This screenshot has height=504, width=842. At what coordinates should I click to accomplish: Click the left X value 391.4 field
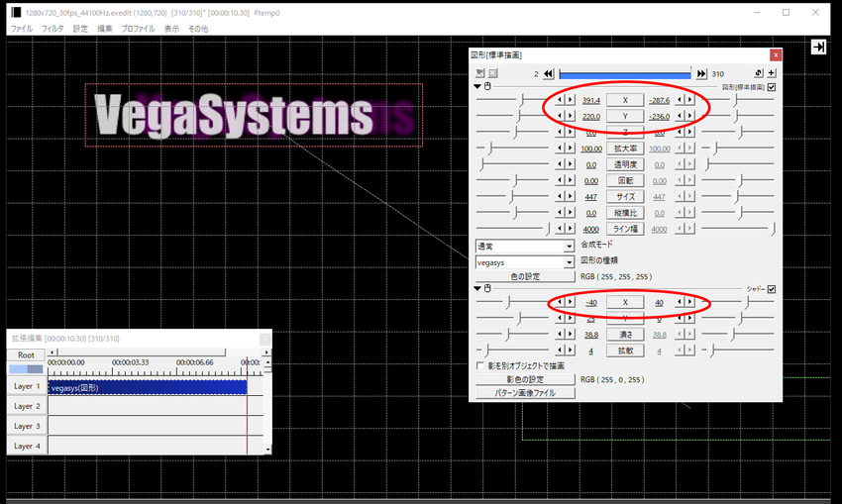click(590, 100)
